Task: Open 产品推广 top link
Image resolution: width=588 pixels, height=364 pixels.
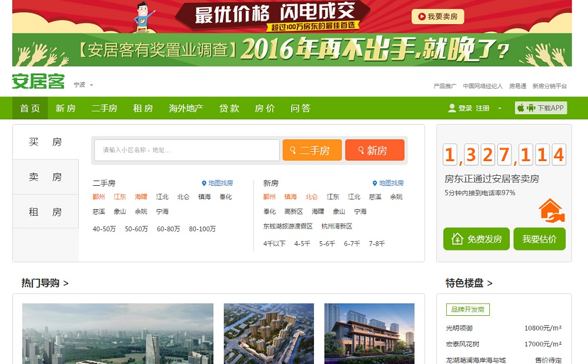Action: pyautogui.click(x=445, y=86)
